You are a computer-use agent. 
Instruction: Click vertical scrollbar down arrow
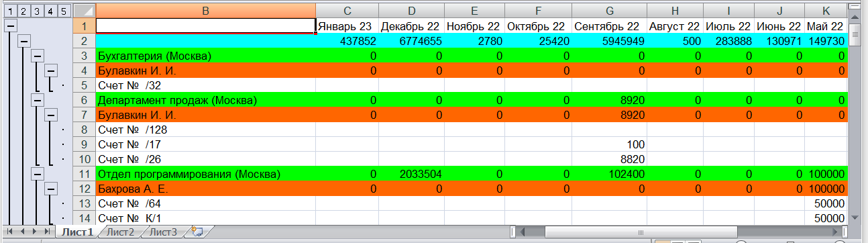click(854, 217)
